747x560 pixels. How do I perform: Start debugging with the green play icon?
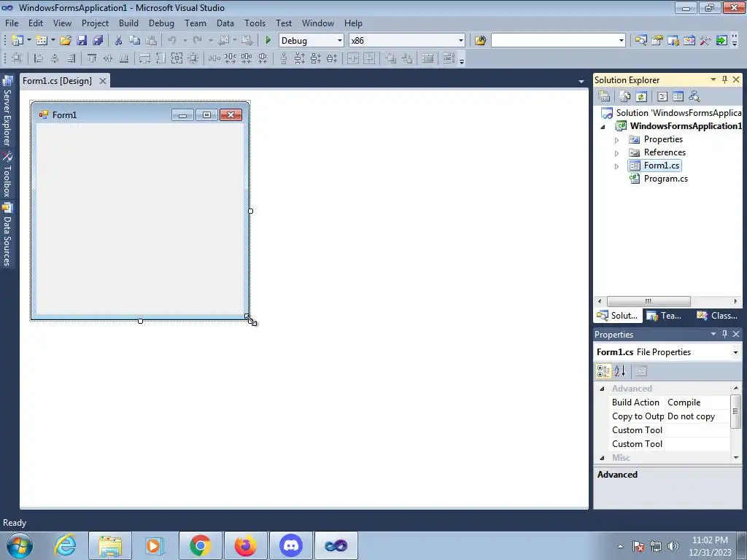click(268, 41)
